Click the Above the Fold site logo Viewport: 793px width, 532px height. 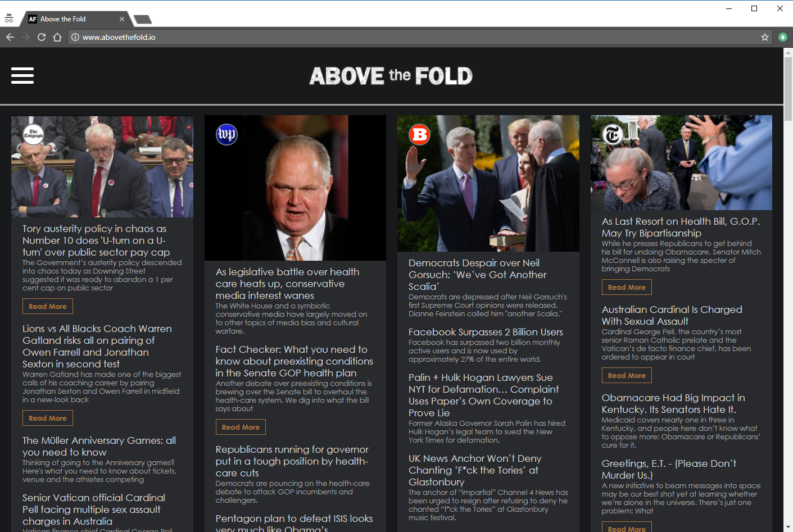(391, 75)
